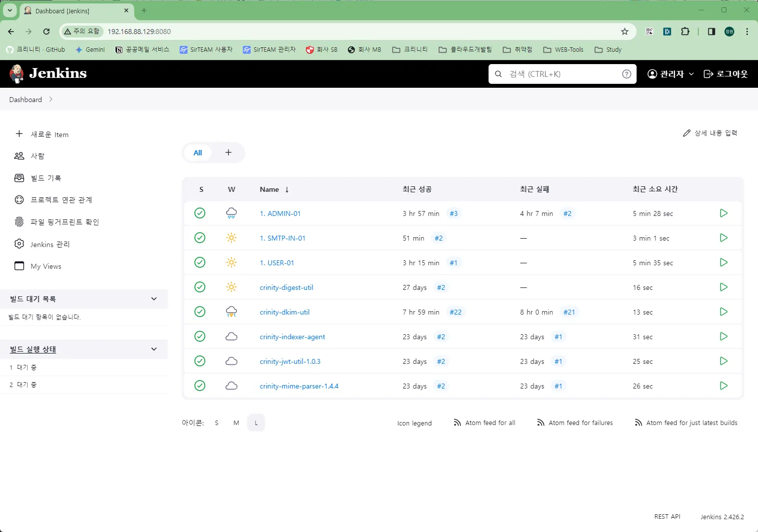Start crinity-jwt-util-1.0.3 build
758x532 pixels.
click(723, 361)
